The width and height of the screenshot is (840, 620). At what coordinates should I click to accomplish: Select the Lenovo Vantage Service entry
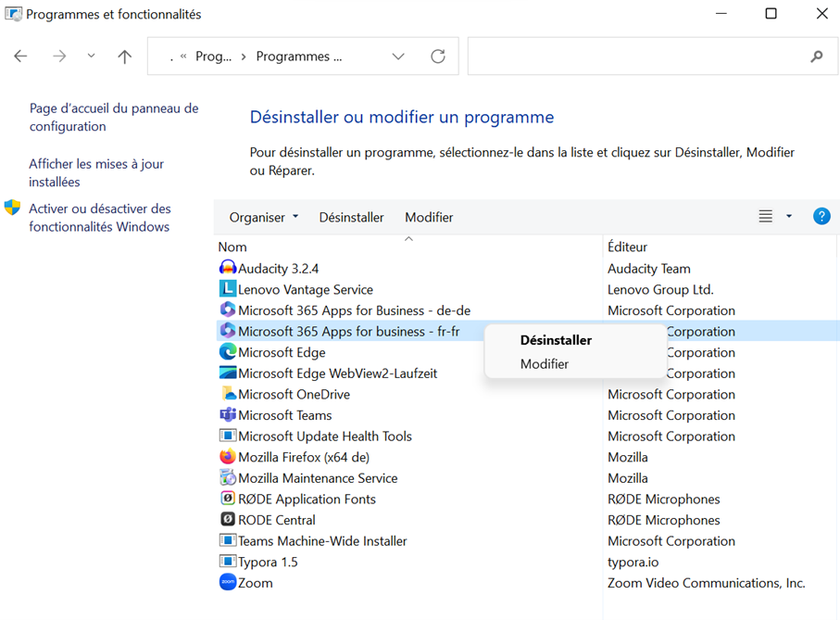[306, 289]
